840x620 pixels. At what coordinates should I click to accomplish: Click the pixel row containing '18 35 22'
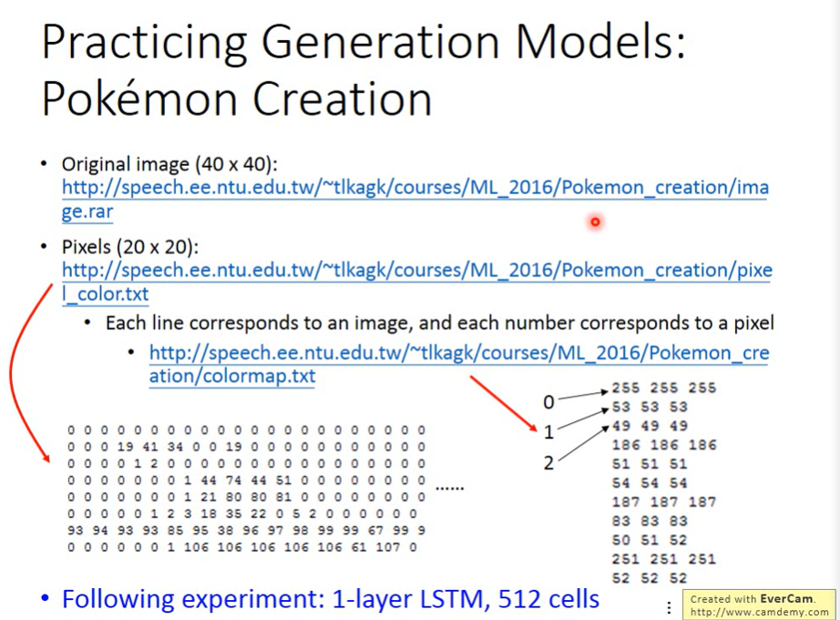pyautogui.click(x=242, y=514)
